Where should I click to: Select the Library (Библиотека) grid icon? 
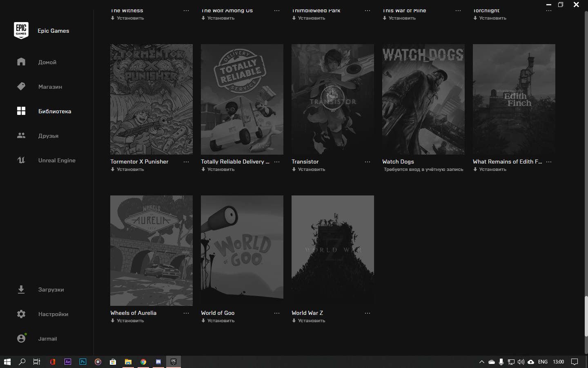pos(21,111)
